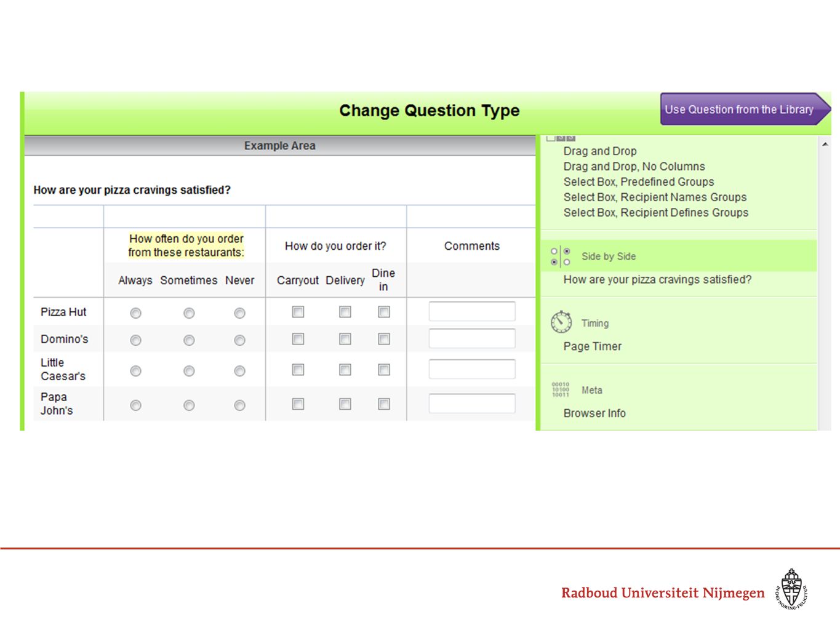The height and width of the screenshot is (630, 840).
Task: Click the Papa John's comments field
Action: [x=472, y=404]
